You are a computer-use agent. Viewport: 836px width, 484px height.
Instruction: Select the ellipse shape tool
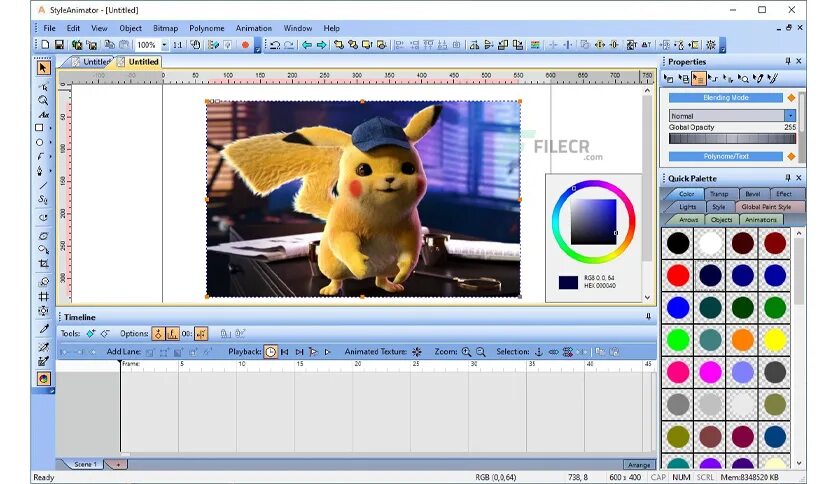click(39, 142)
